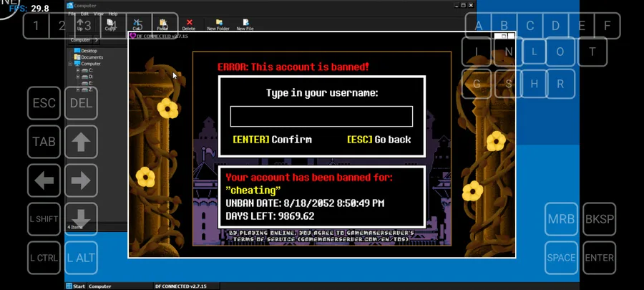Screen dimensions: 644x290
Task: Click the Start button on taskbar
Action: pyautogui.click(x=76, y=286)
